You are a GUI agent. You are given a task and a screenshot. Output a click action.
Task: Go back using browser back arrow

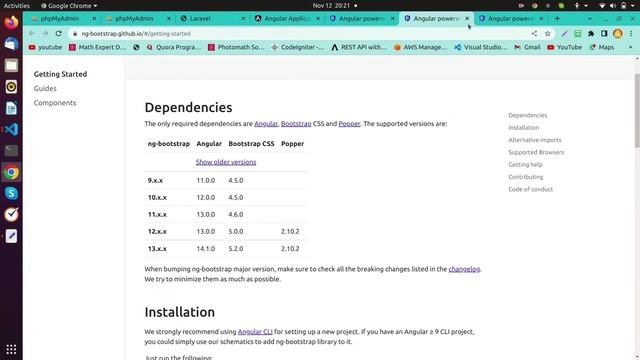tap(32, 33)
